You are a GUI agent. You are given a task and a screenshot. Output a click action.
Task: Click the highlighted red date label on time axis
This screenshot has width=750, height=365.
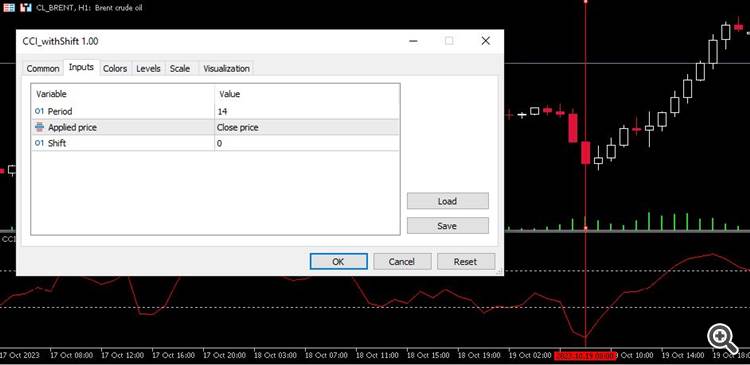coord(584,356)
